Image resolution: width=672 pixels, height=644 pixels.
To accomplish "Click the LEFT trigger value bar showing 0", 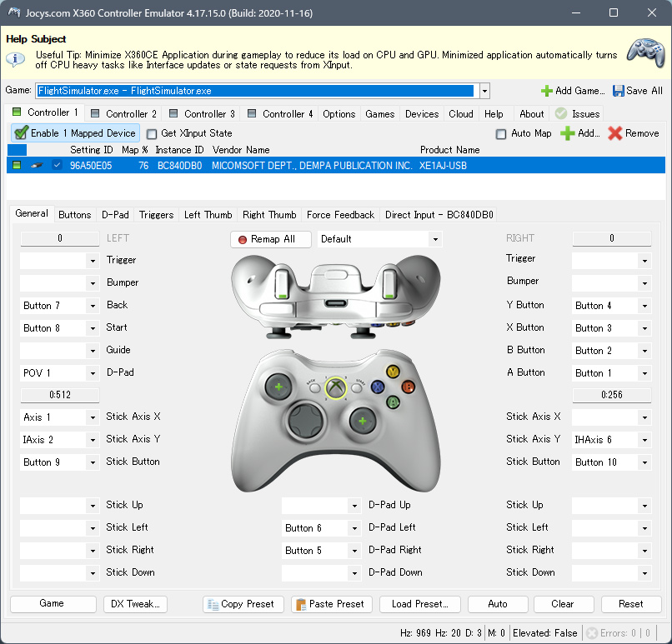I will 60,238.
